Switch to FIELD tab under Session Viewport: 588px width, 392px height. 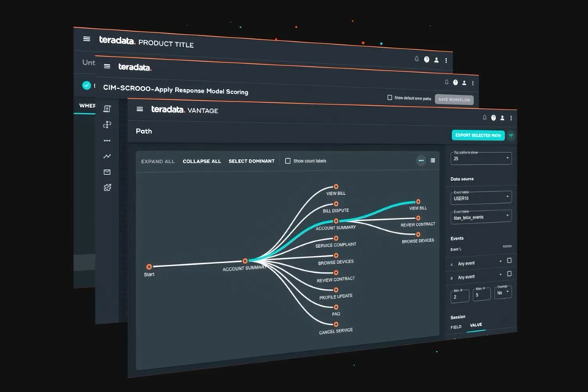click(456, 327)
